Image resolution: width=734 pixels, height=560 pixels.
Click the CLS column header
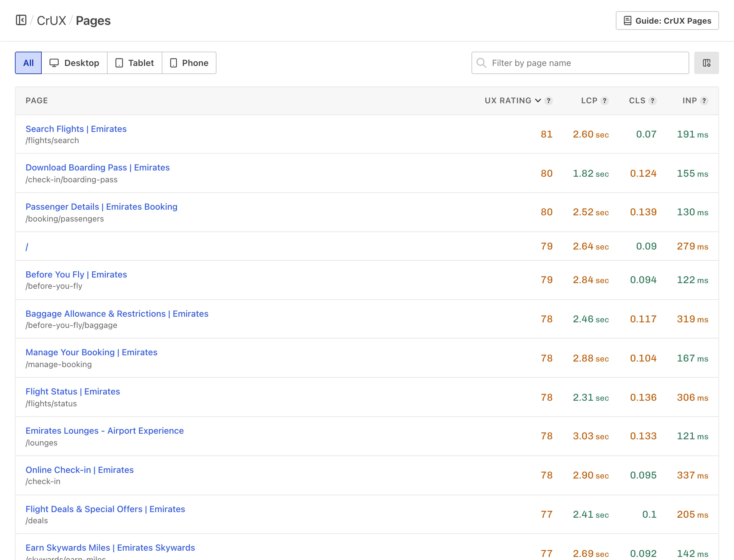[637, 100]
